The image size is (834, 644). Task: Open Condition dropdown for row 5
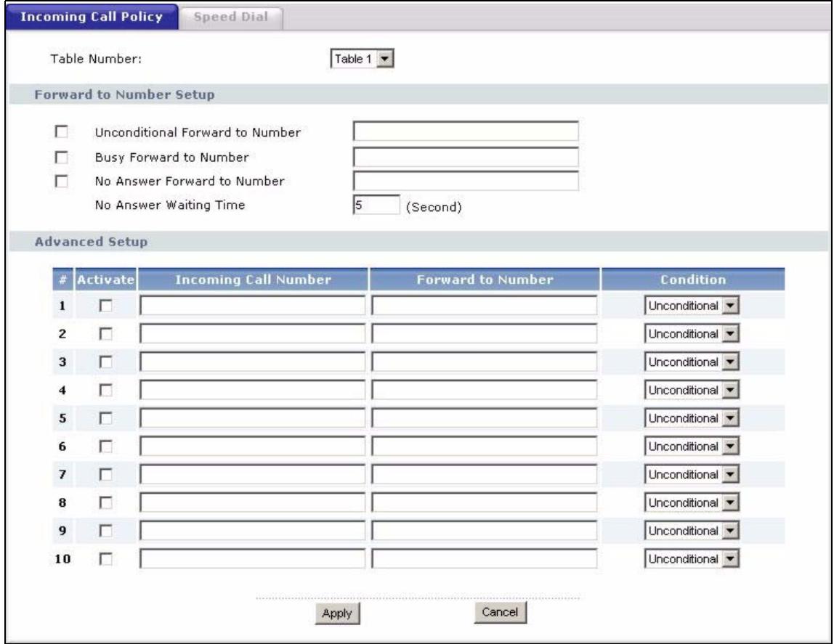(x=692, y=418)
